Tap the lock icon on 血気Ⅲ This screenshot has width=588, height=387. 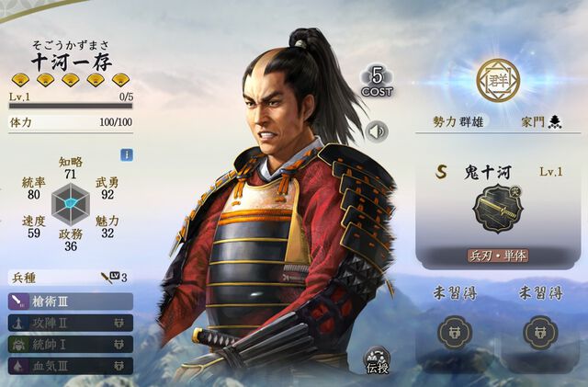point(119,365)
